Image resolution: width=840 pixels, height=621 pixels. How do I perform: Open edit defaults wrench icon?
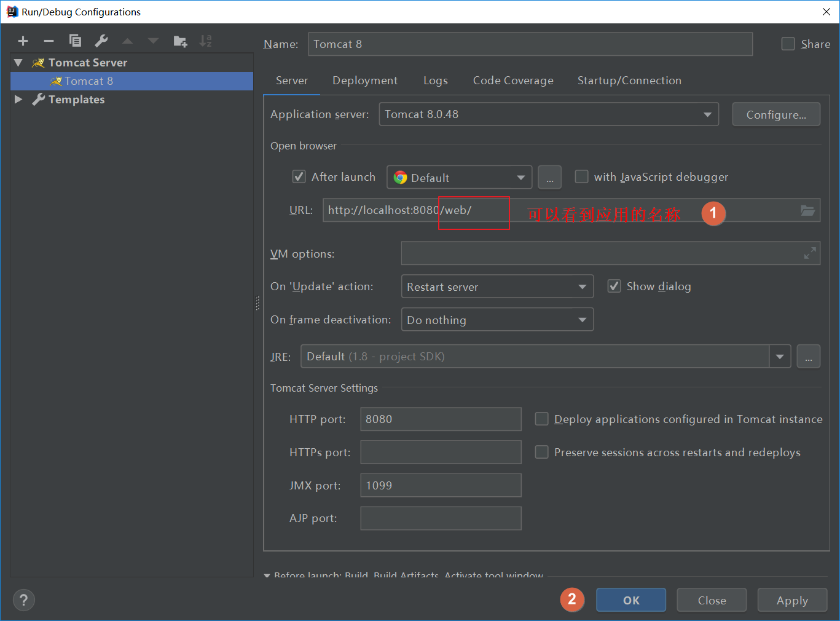pyautogui.click(x=101, y=41)
